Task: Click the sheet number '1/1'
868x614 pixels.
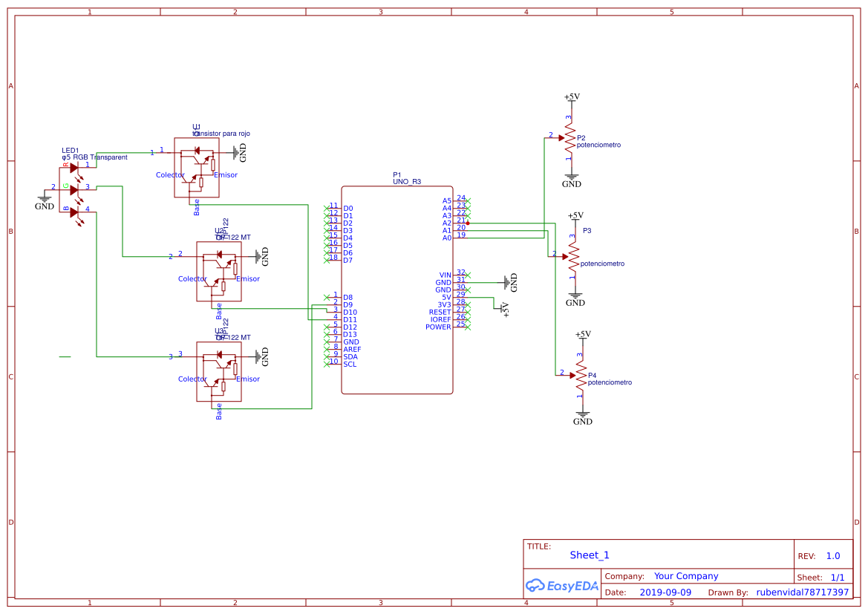Action: (838, 578)
